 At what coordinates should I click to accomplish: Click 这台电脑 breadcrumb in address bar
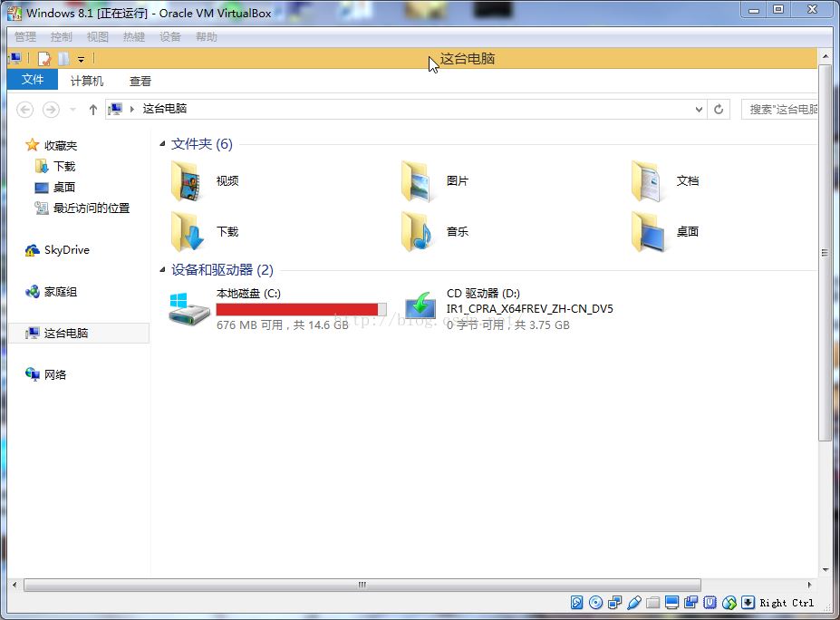tap(164, 109)
